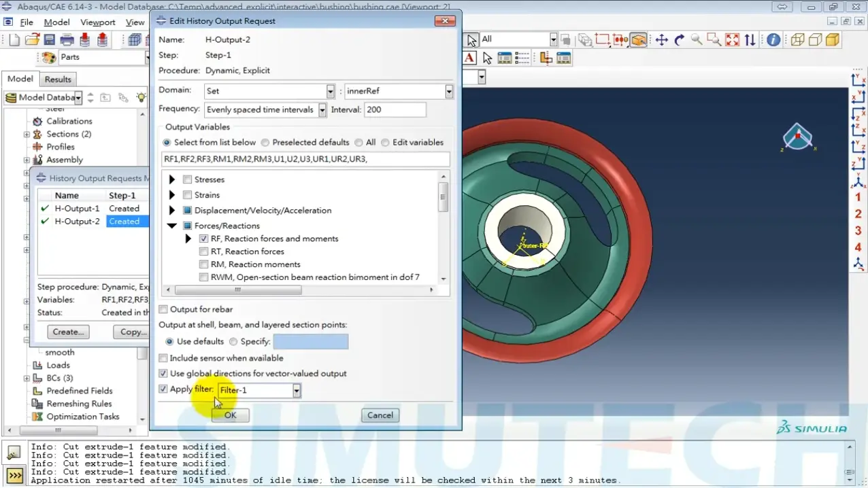
Task: Open a model database with the folder icon
Action: tap(31, 40)
